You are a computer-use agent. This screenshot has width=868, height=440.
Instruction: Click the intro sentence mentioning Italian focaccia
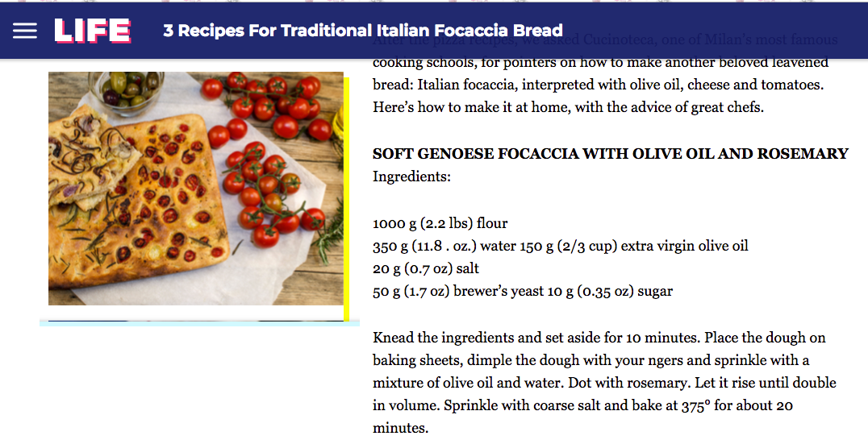598,85
